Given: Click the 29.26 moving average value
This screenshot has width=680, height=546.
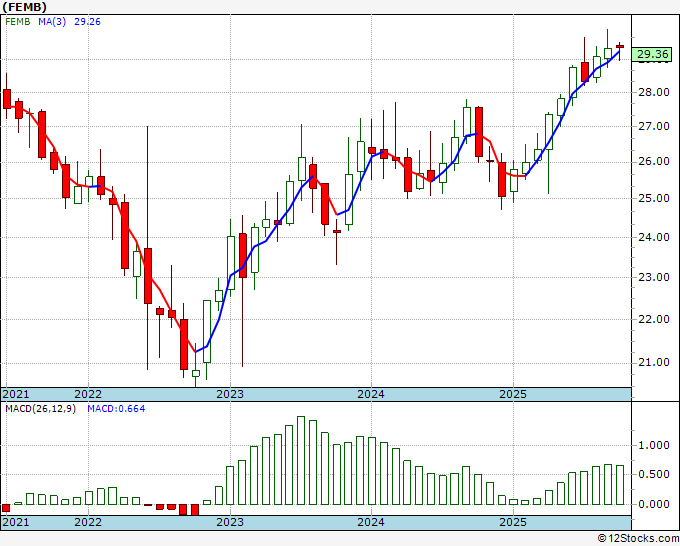Looking at the screenshot, I should (x=87, y=22).
